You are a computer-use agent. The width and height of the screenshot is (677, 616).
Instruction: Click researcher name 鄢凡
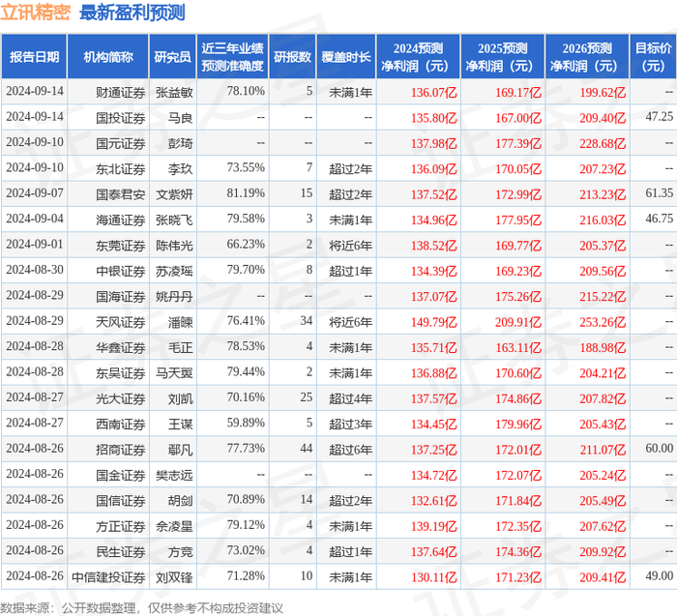pyautogui.click(x=181, y=450)
